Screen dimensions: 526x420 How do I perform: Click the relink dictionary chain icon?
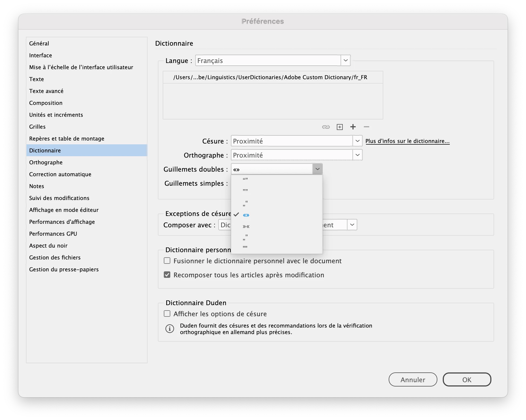point(326,127)
